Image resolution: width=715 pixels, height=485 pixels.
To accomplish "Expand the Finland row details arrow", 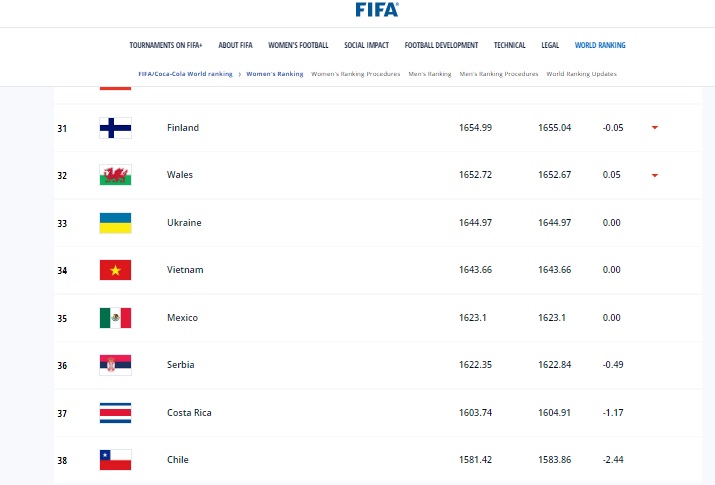I will pyautogui.click(x=654, y=128).
